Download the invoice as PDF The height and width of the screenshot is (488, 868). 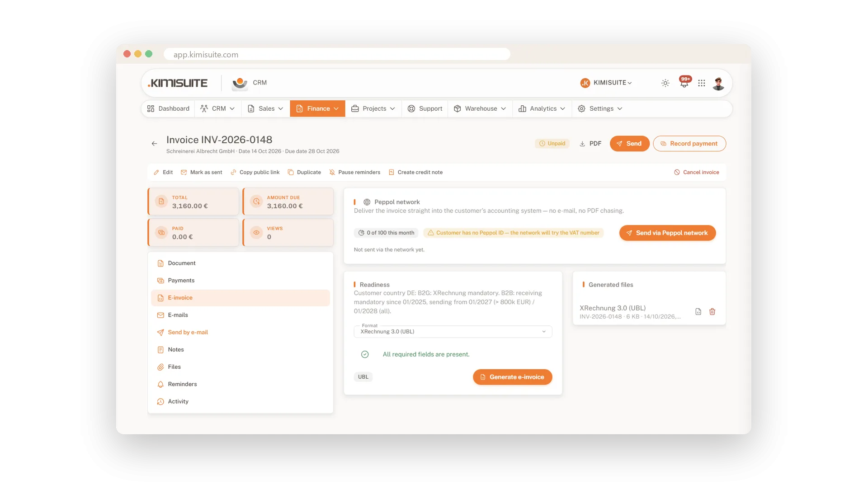[x=590, y=144]
